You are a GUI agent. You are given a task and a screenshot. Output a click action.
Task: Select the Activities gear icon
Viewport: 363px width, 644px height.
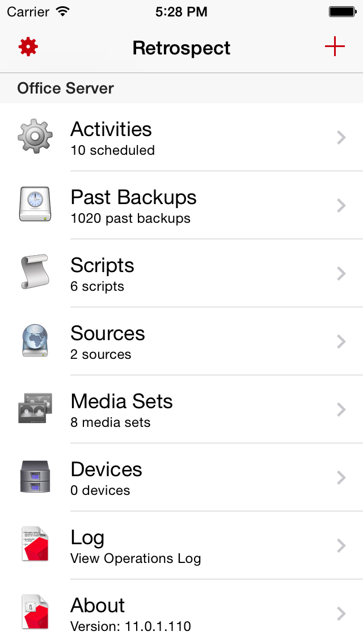click(x=35, y=137)
